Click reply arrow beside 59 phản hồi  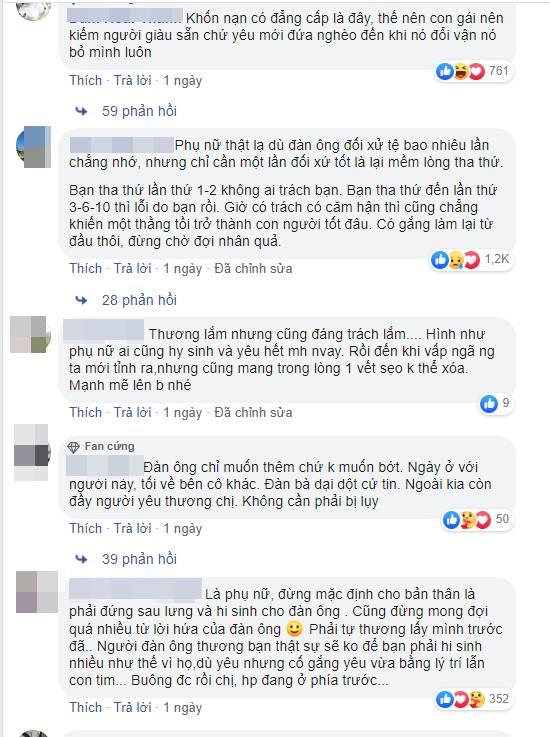(81, 111)
